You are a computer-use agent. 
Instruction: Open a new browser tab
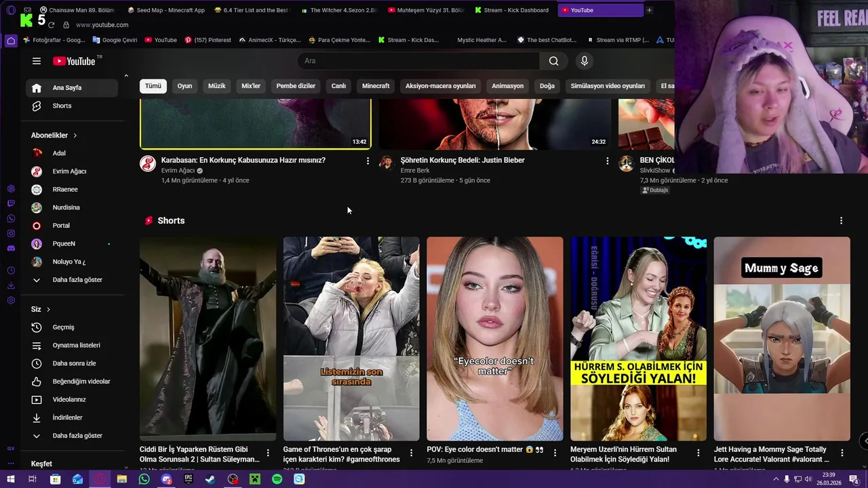649,10
